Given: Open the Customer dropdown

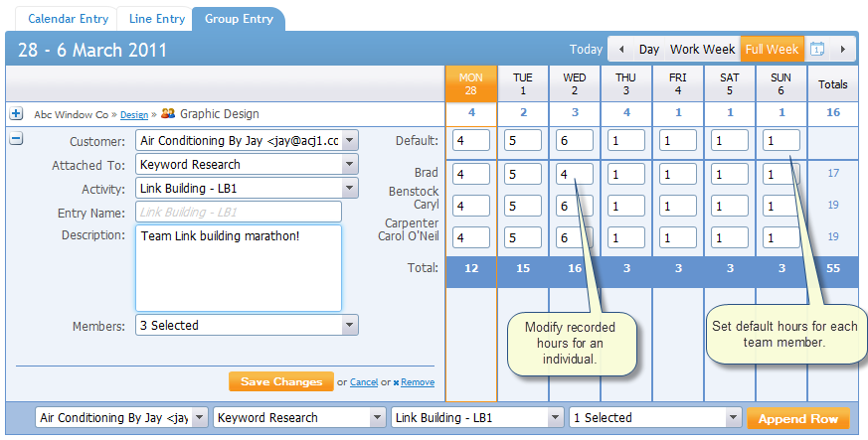Looking at the screenshot, I should [x=348, y=141].
